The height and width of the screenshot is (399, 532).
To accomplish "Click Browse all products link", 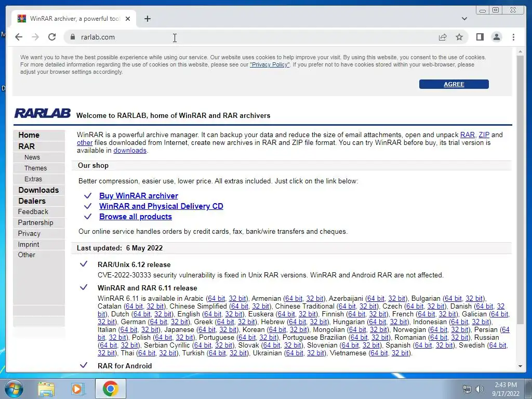I will pos(136,217).
